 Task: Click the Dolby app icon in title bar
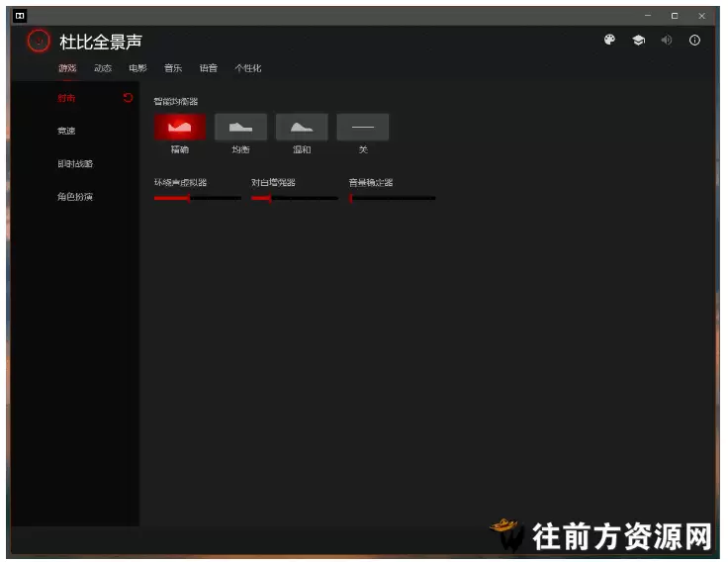(20, 16)
